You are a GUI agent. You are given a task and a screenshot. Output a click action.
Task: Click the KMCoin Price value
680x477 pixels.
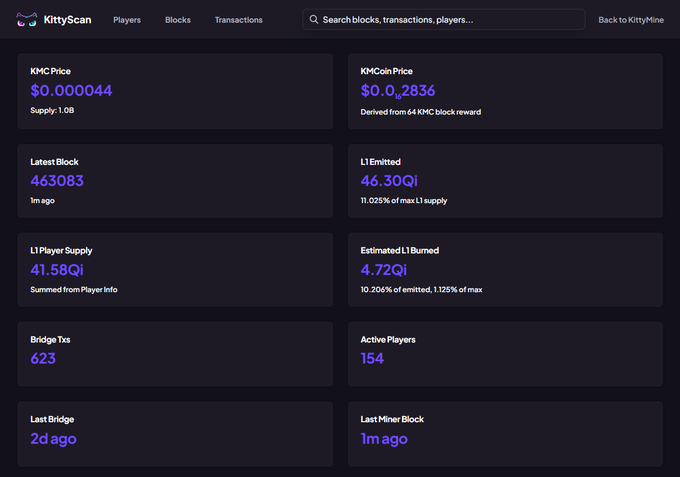(x=398, y=91)
